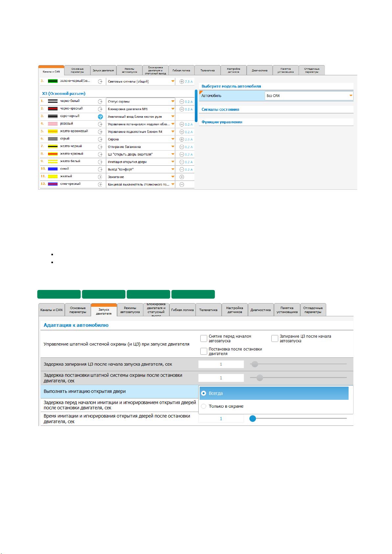The image size is (392, 554).
Task: Open Отладочные параметры tab in Адаптация к автомобилю view
Action: pyautogui.click(x=313, y=310)
